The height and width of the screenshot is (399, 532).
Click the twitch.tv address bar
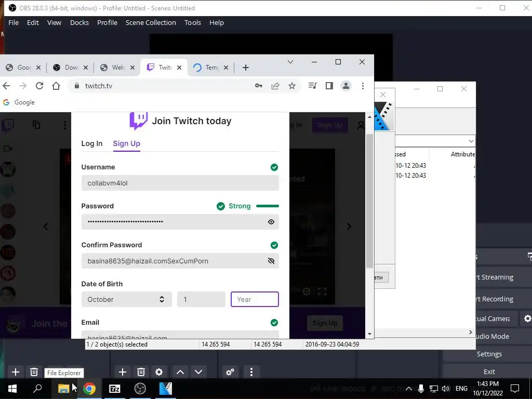point(163,86)
